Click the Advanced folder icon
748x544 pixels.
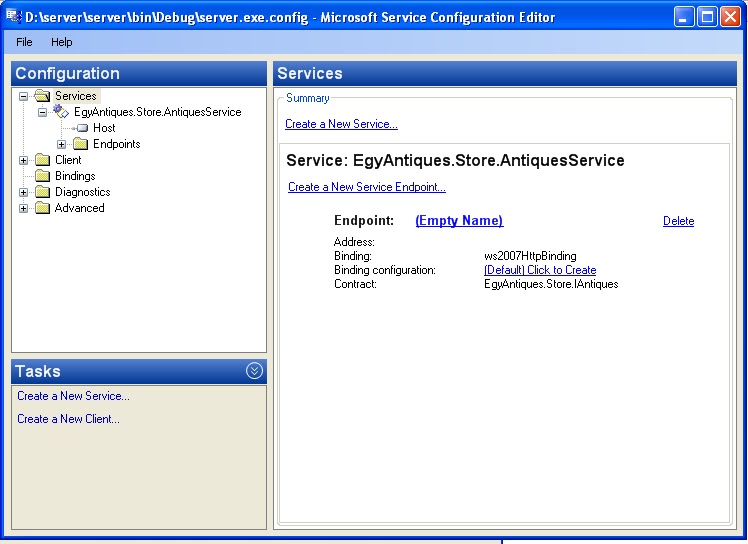point(42,208)
